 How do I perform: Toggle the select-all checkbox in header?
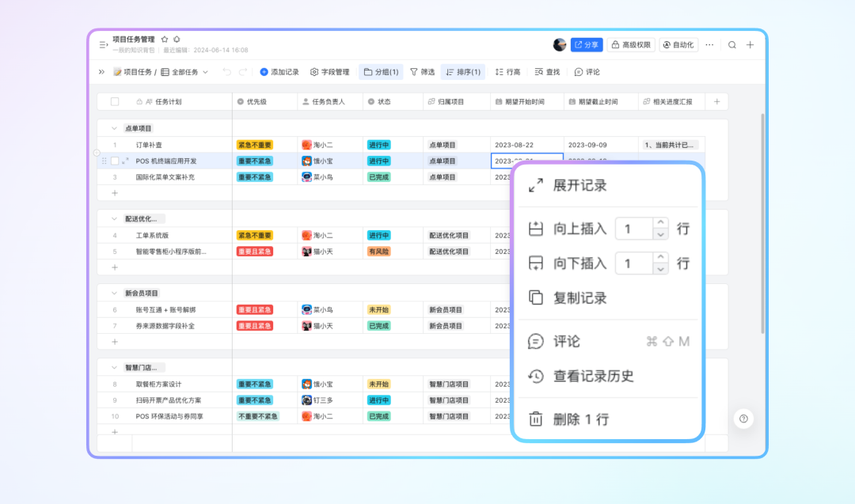(x=115, y=101)
